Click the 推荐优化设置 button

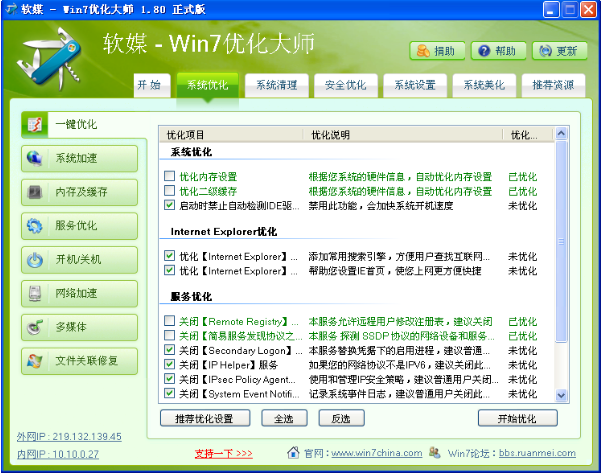[x=205, y=418]
